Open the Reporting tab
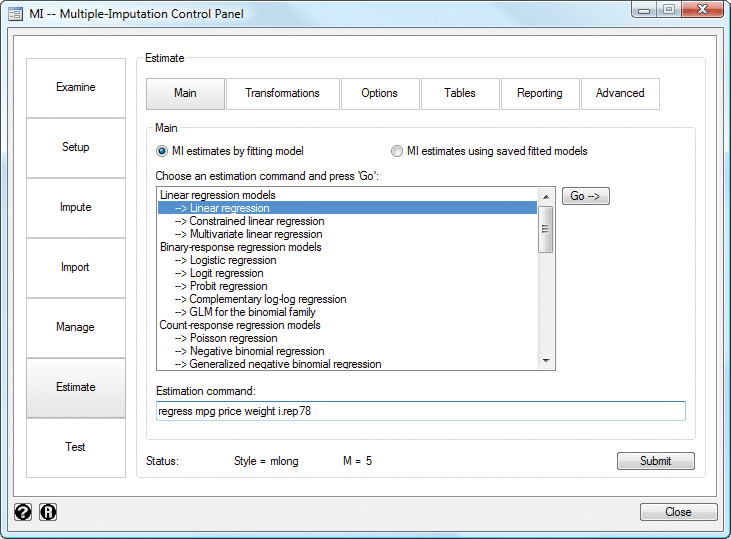This screenshot has width=731, height=539. coord(540,94)
